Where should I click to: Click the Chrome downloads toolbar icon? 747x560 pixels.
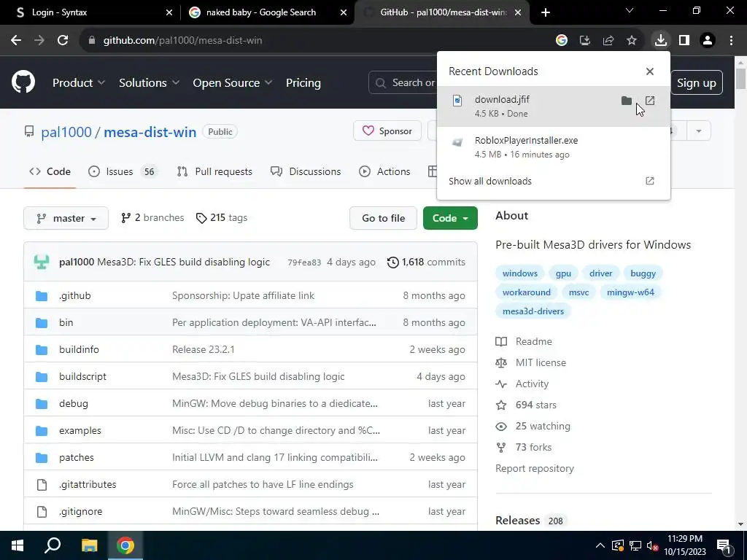pyautogui.click(x=661, y=40)
